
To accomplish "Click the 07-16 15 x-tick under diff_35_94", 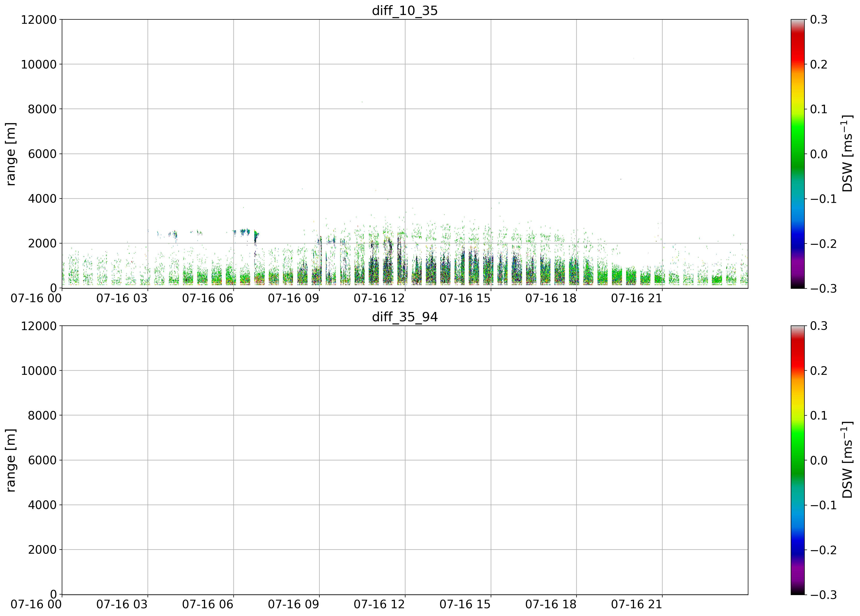I will coord(465,605).
